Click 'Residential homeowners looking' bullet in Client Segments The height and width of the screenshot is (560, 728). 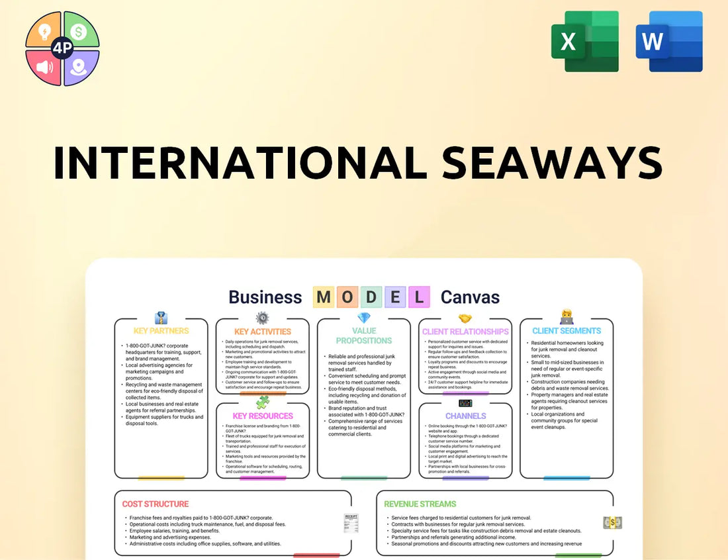point(565,350)
